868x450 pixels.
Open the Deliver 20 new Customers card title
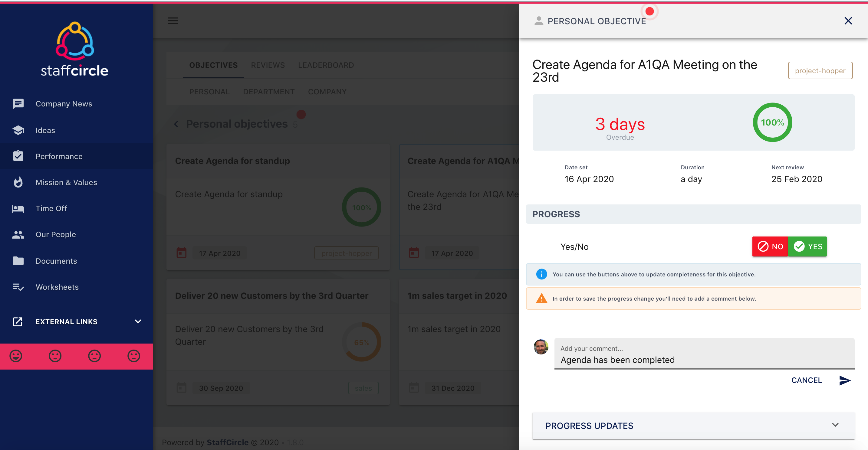pyautogui.click(x=271, y=296)
